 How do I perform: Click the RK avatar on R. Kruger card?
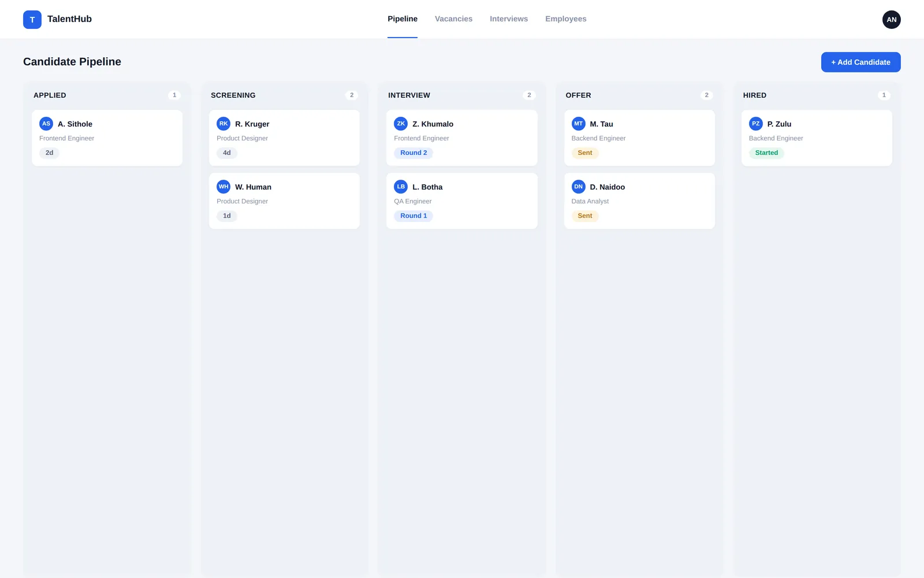223,124
